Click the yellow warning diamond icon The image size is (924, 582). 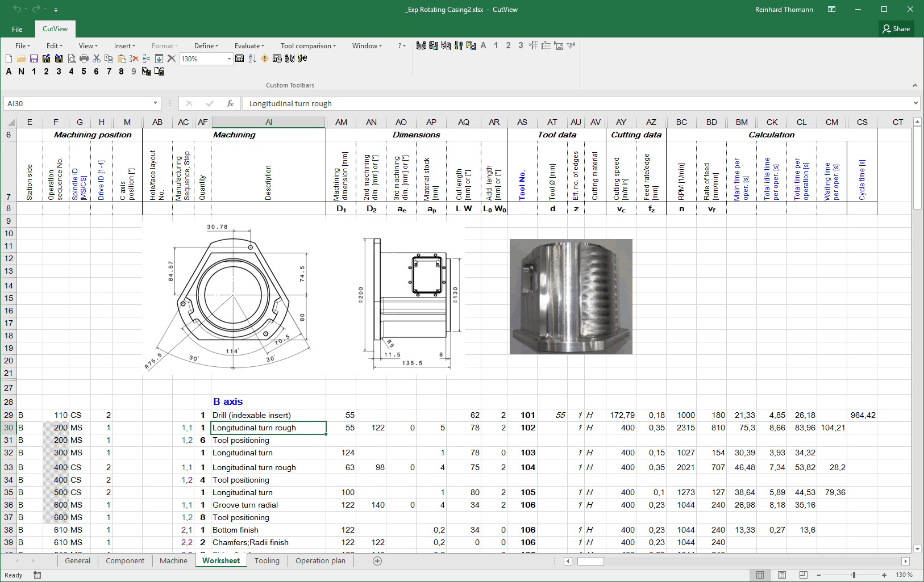click(265, 58)
